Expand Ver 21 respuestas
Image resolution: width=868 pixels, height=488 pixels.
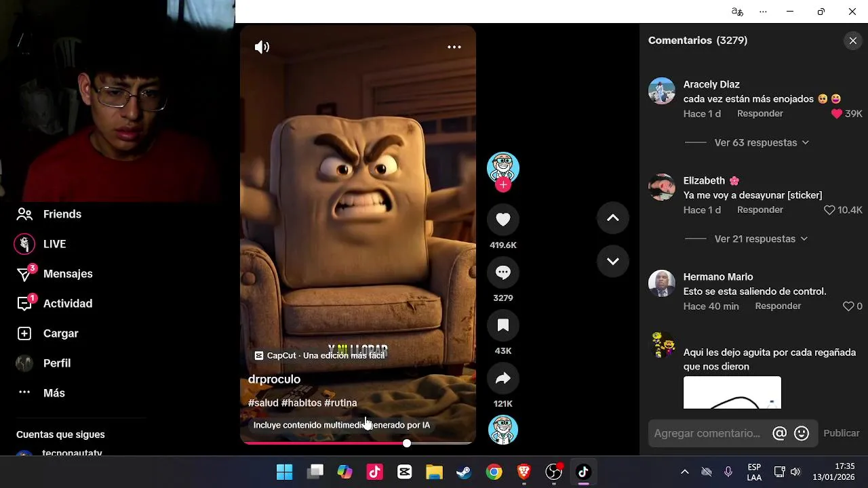(x=761, y=239)
